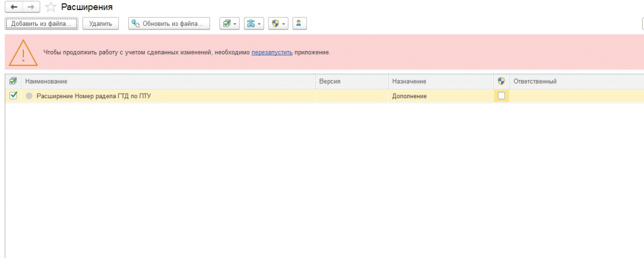Add Расширения page to favorites star

tap(50, 7)
